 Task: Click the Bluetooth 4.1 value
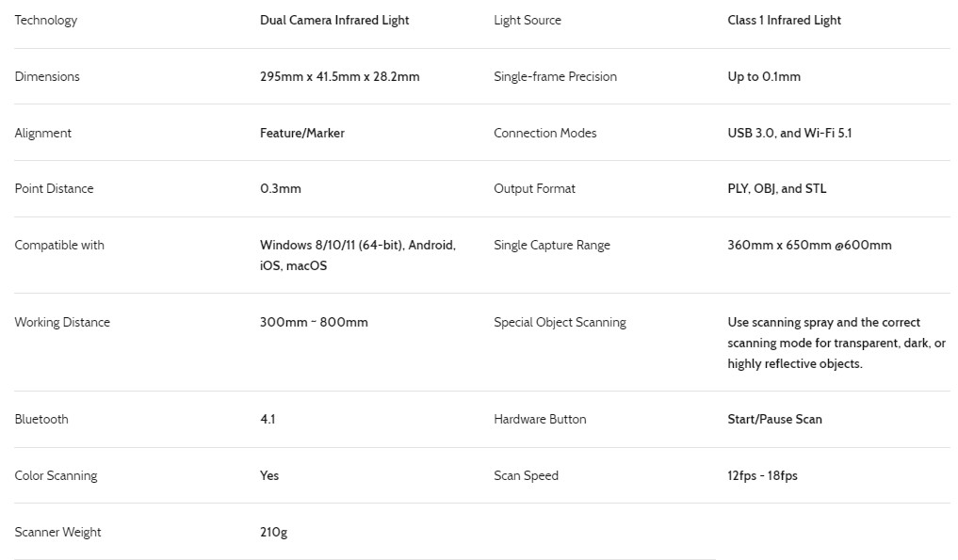click(x=268, y=419)
